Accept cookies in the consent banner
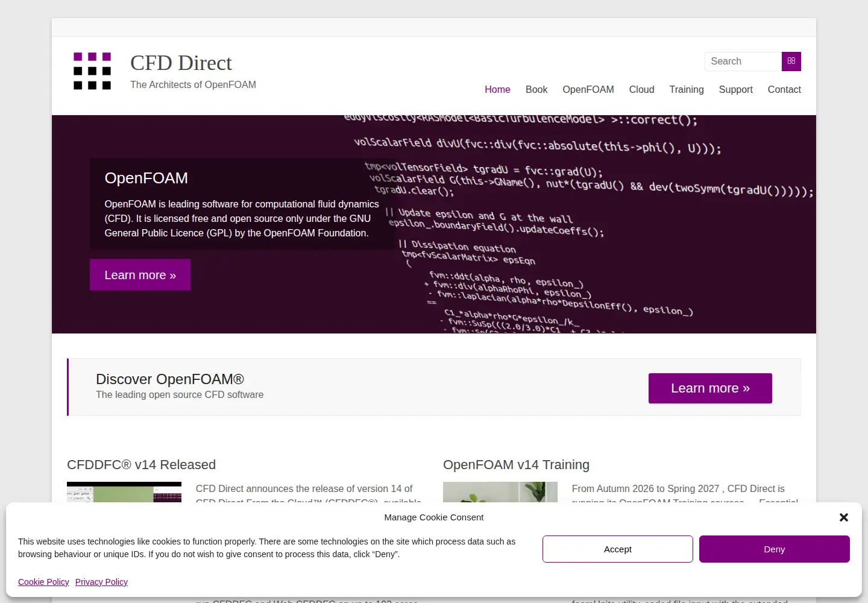 (618, 549)
